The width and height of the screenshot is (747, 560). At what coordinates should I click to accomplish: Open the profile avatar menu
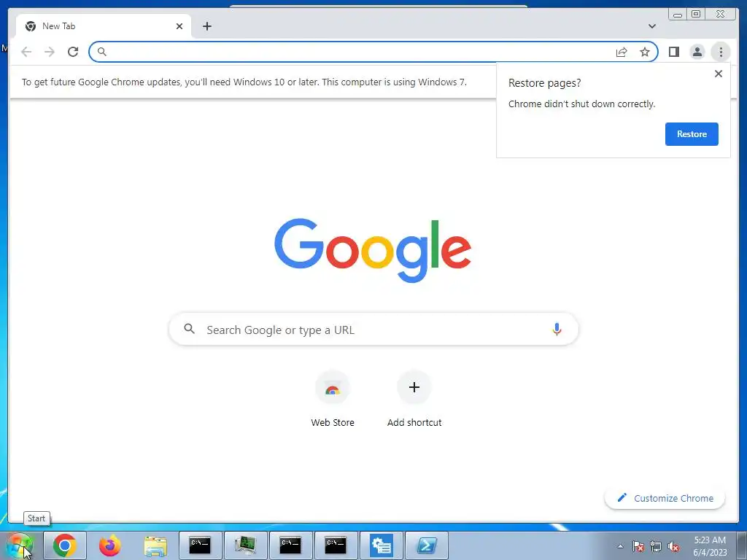(x=697, y=52)
